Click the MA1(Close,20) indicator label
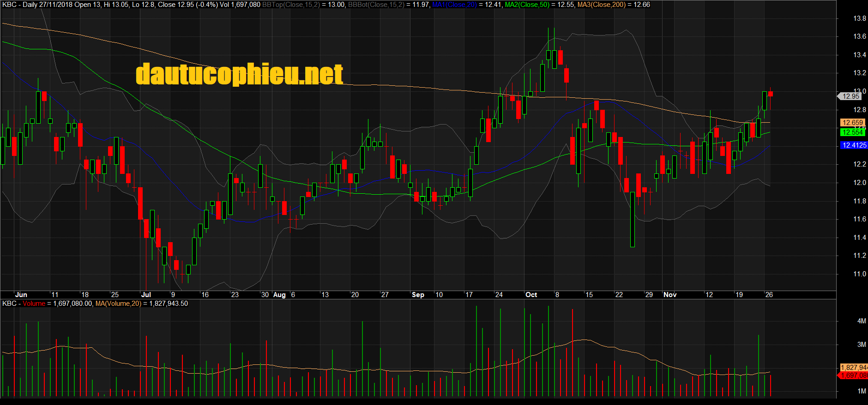868x405 pixels. 454,5
